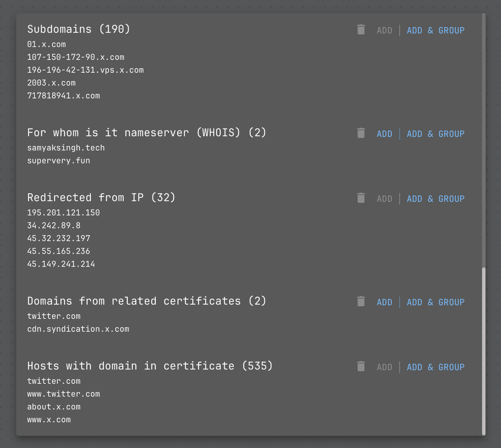Screen dimensions: 501x448
Task: Select the subdomain 01.x.com
Action: coord(46,45)
